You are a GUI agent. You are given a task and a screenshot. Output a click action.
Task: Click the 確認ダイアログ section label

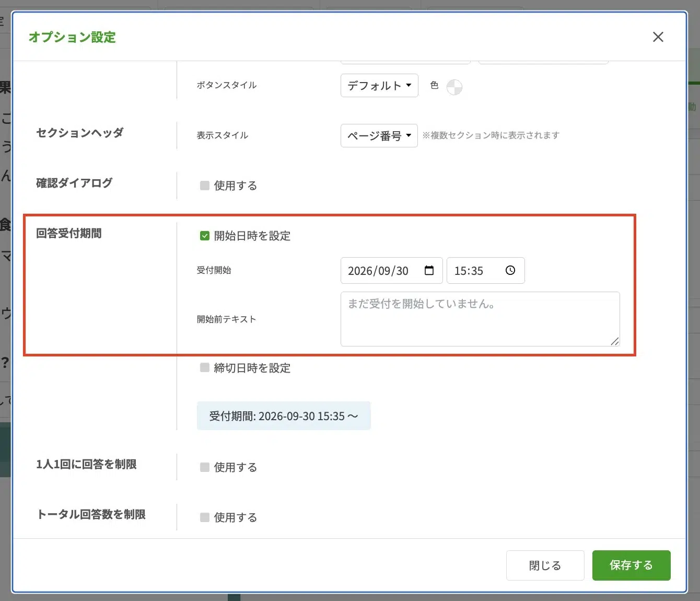click(74, 183)
